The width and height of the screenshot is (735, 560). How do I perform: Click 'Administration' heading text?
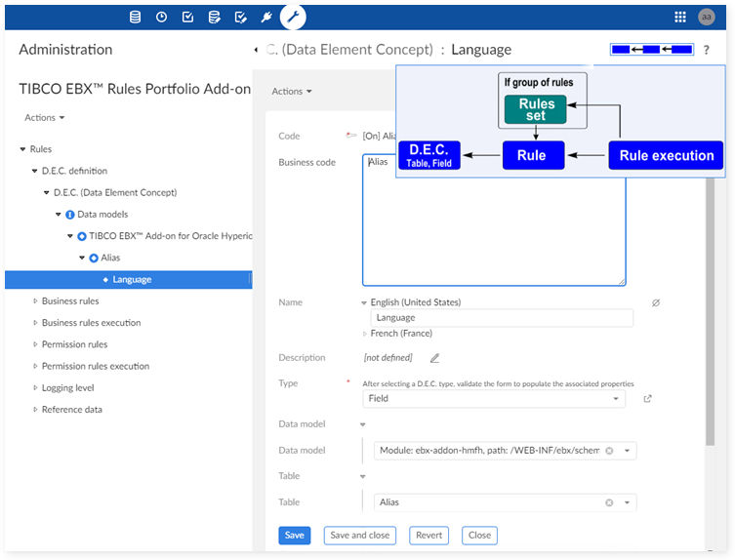[65, 50]
